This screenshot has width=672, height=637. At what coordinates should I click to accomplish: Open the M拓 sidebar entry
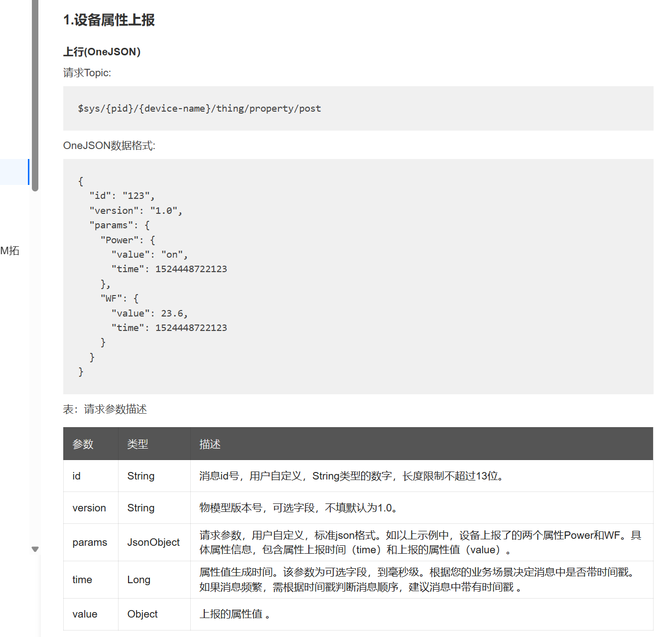(10, 251)
